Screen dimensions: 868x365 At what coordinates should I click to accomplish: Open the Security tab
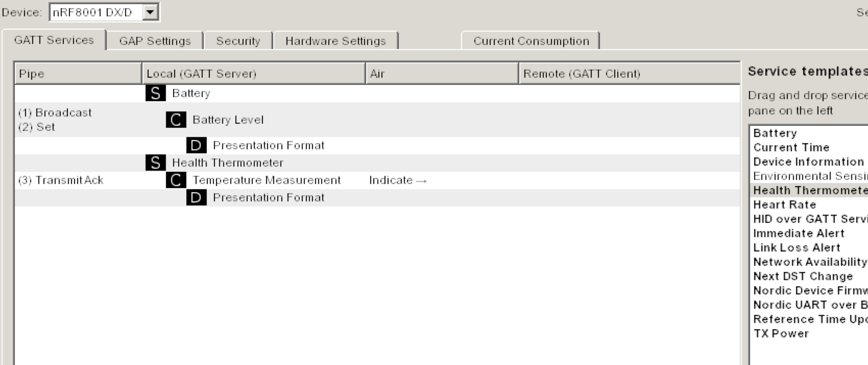238,41
